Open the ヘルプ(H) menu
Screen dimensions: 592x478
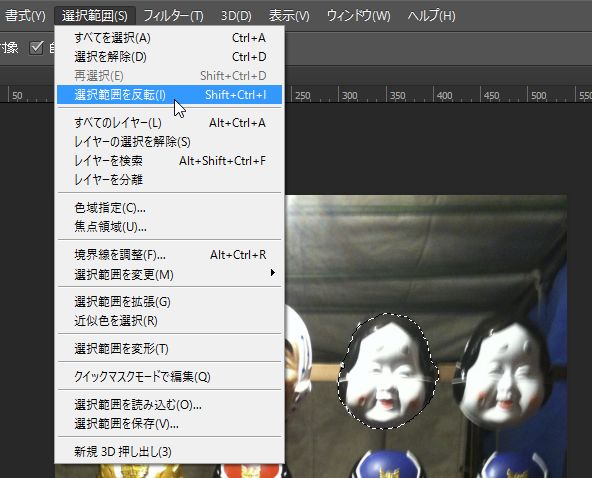click(431, 15)
